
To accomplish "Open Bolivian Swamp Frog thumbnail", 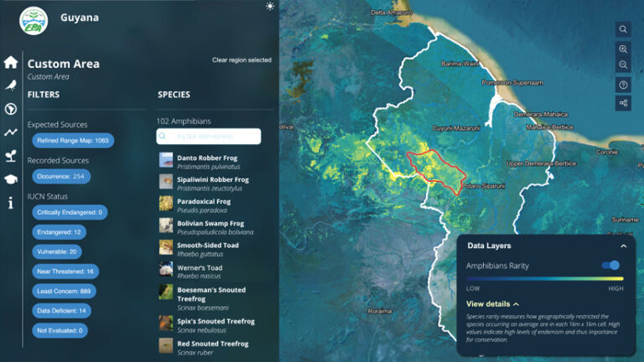I will 166,225.
